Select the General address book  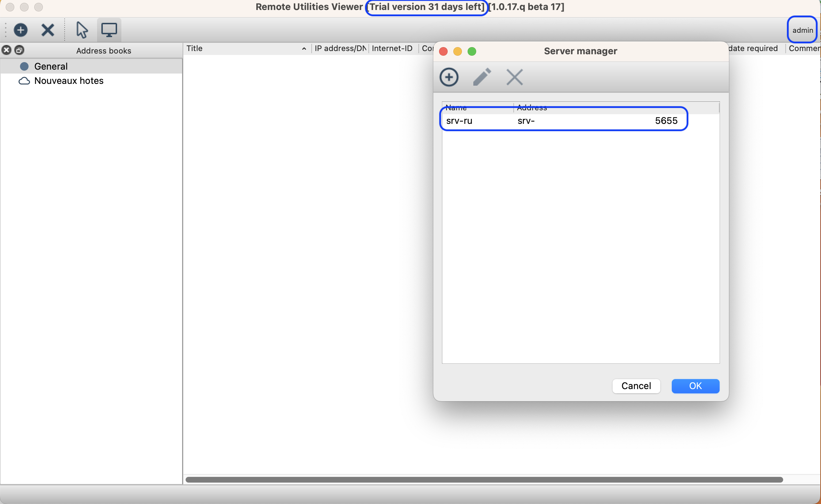coord(51,66)
